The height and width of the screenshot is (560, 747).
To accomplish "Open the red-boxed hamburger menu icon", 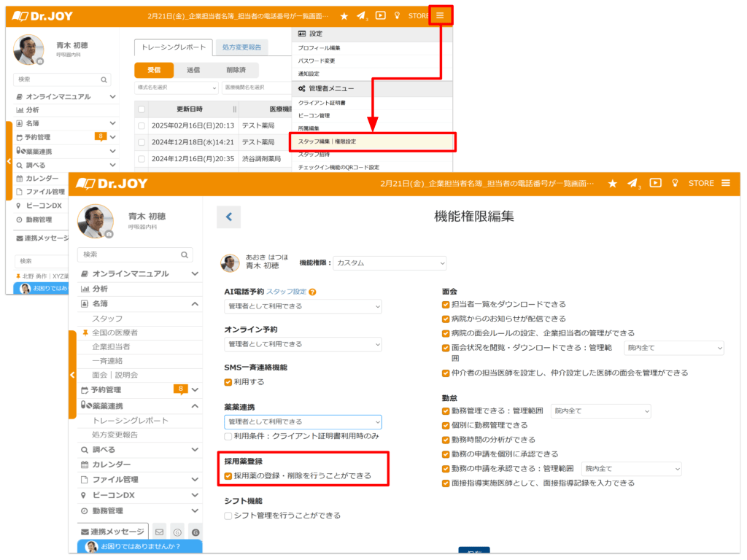I will coord(440,15).
